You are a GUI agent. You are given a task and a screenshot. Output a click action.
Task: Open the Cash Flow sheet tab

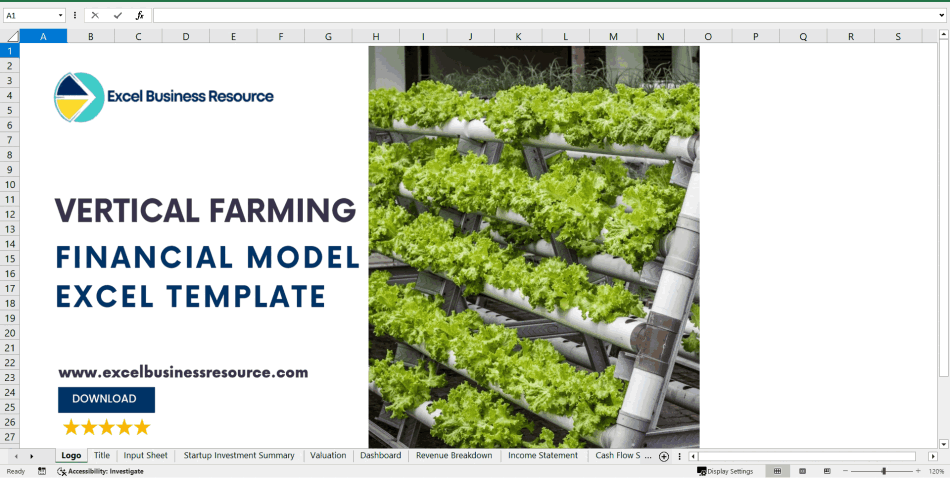(x=617, y=455)
